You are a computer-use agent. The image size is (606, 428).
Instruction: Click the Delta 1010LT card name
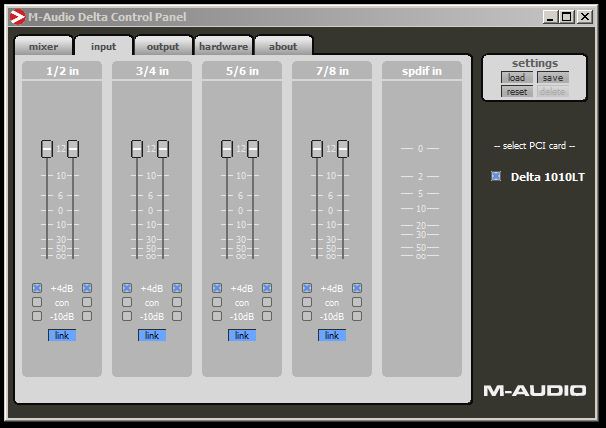click(x=548, y=177)
